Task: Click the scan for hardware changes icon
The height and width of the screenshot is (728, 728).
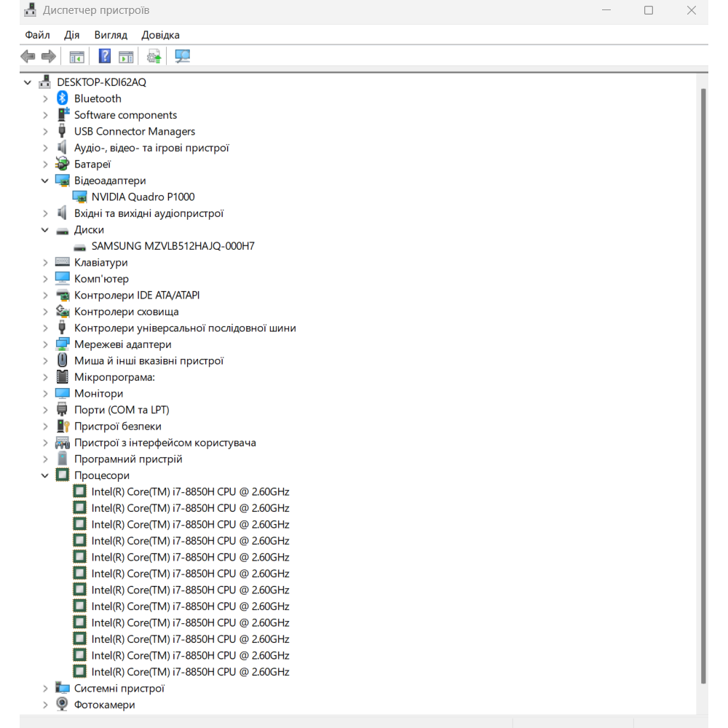Action: pos(182,56)
